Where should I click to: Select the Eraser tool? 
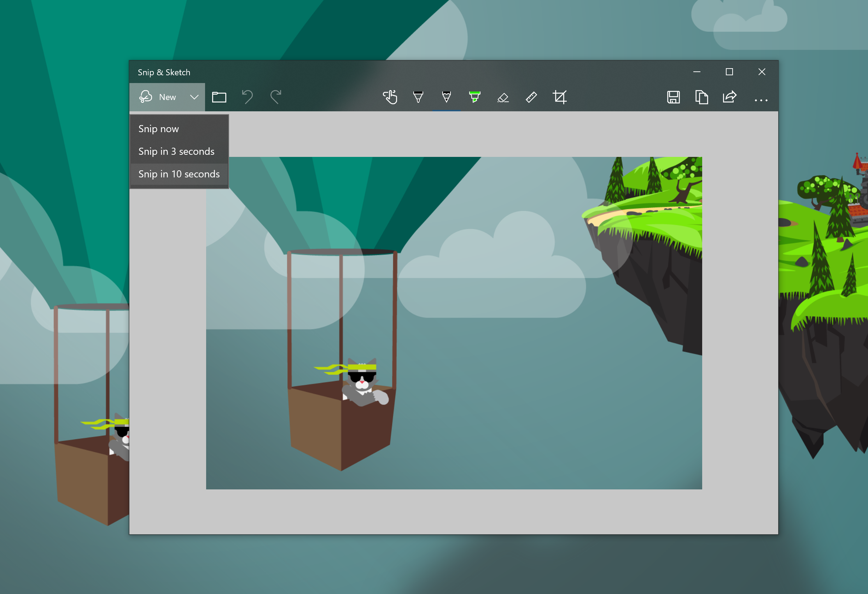503,96
